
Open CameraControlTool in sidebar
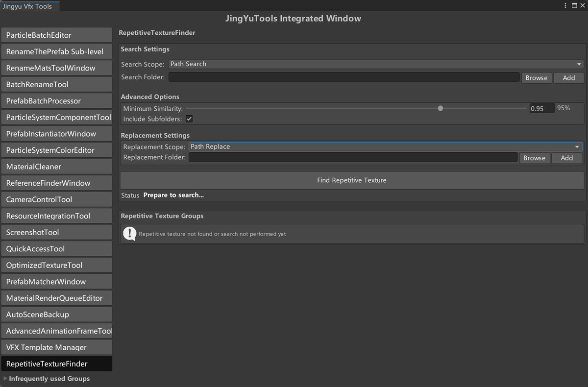56,199
